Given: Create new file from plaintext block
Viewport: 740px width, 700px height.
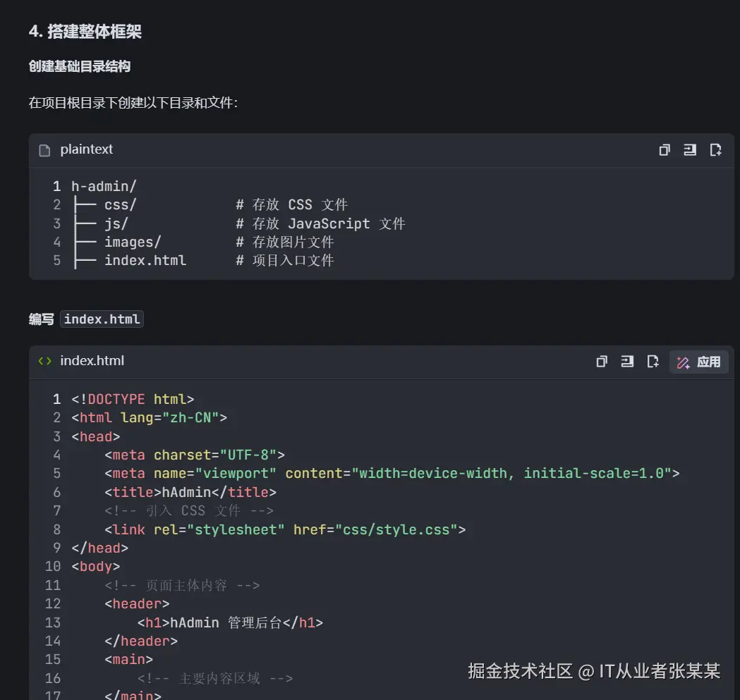Looking at the screenshot, I should click(715, 149).
